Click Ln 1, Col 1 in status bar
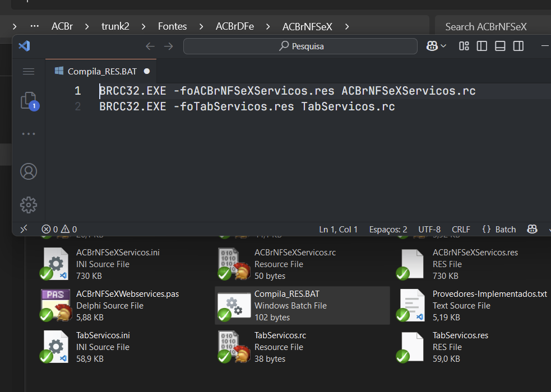Screen dimensions: 551x392 coord(338,230)
